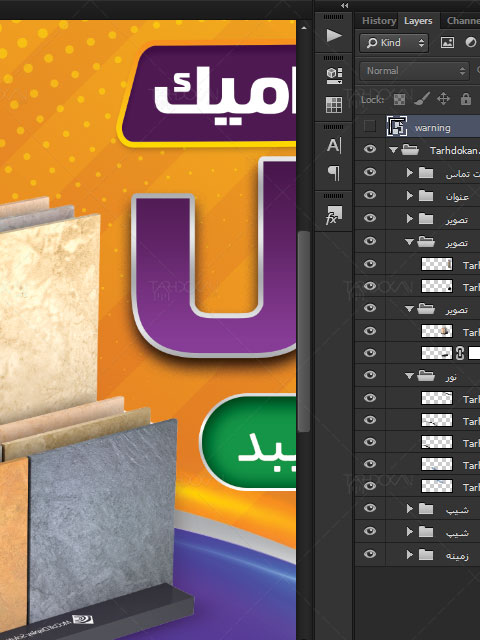Hide the زمینه group

370,554
